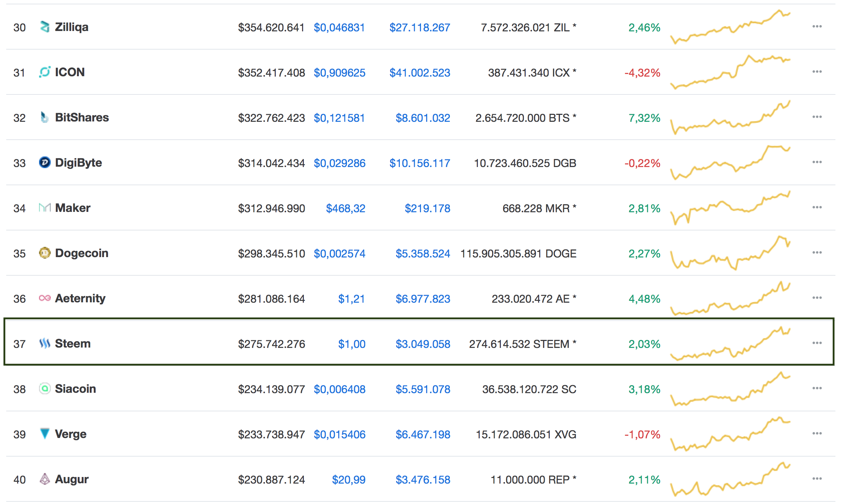Viewport: 842px width, 504px height.
Task: Expand the options menu for Augur row
Action: pos(817,479)
